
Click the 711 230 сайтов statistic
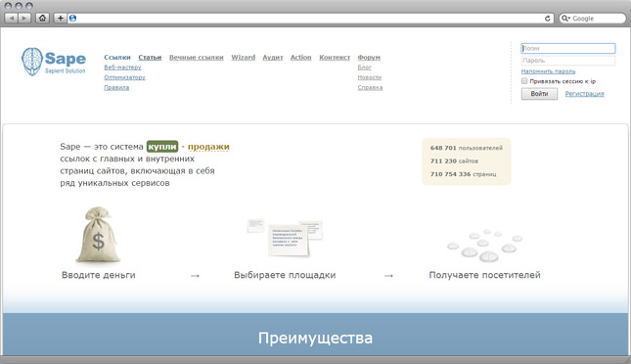pyautogui.click(x=454, y=161)
